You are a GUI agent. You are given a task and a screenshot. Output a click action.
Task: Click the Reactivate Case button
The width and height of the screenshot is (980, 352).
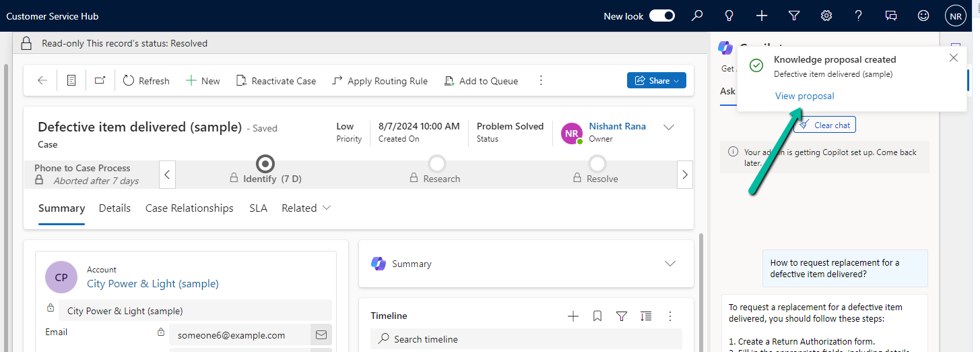click(x=276, y=81)
